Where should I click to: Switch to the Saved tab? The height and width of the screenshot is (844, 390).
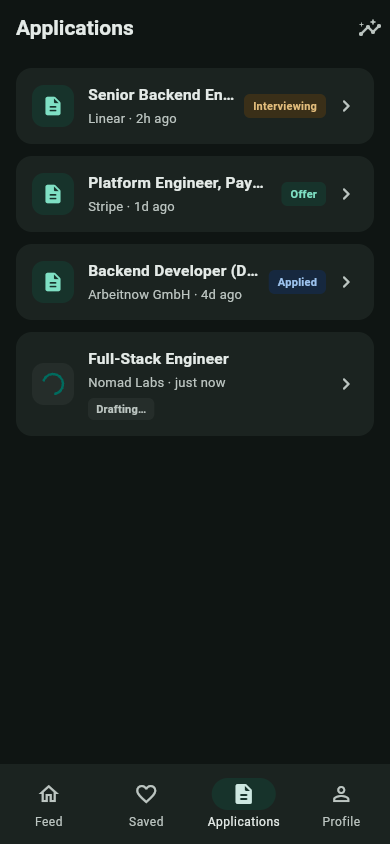pyautogui.click(x=146, y=805)
